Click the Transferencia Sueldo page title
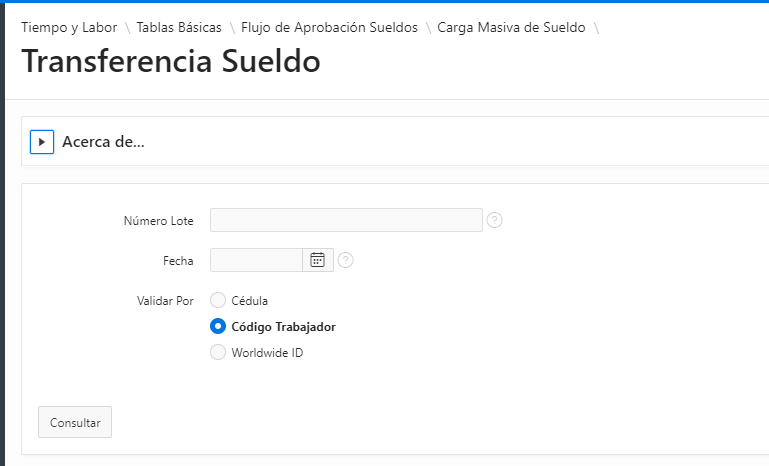Screen dimensions: 769x466 tap(171, 61)
